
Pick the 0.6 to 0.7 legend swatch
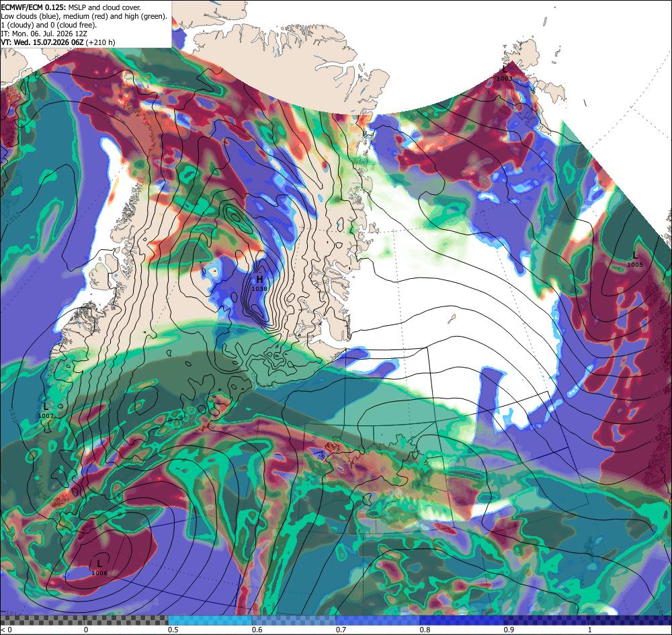pos(294,620)
